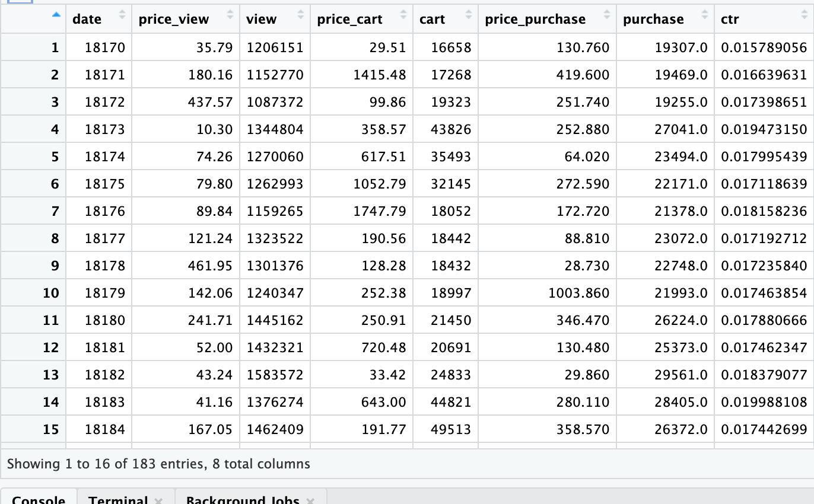
Task: Select the view cell 1583572
Action: [275, 375]
